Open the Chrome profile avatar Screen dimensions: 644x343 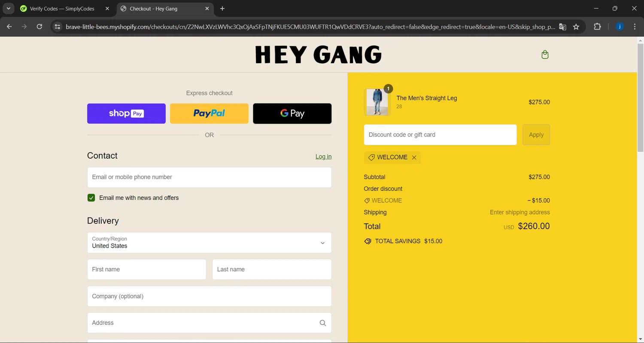[620, 27]
